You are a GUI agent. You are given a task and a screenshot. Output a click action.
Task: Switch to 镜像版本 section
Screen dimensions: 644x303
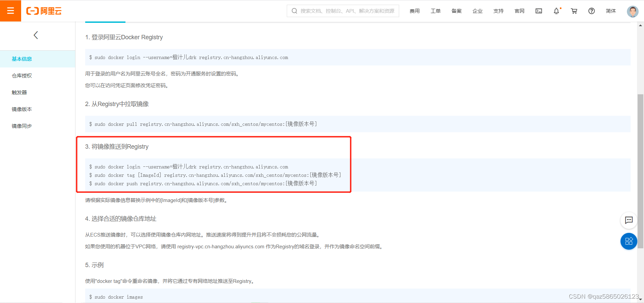pyautogui.click(x=21, y=109)
